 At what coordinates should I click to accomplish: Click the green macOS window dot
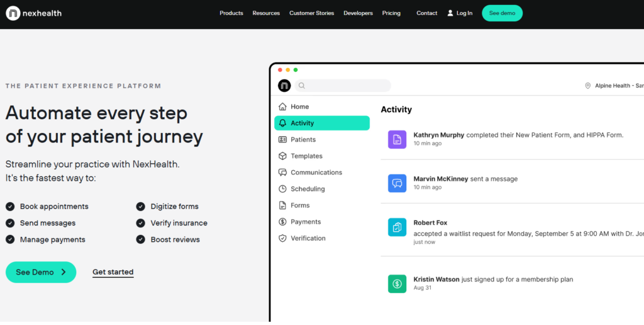(296, 70)
